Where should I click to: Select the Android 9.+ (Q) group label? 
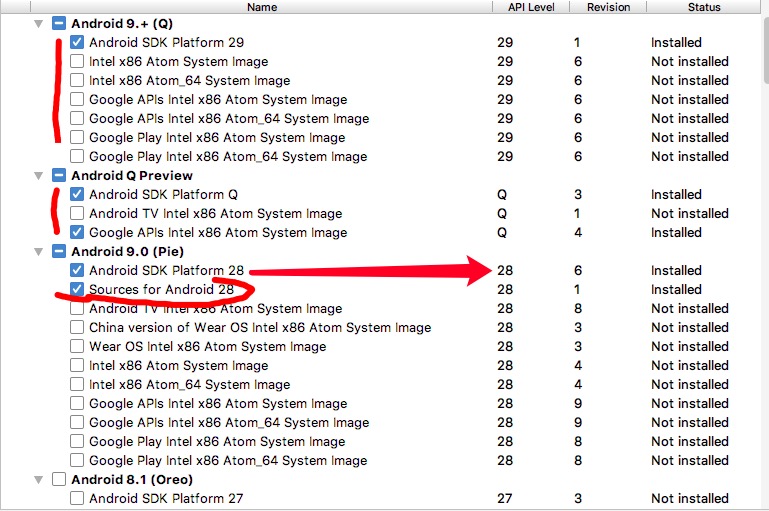[x=122, y=24]
